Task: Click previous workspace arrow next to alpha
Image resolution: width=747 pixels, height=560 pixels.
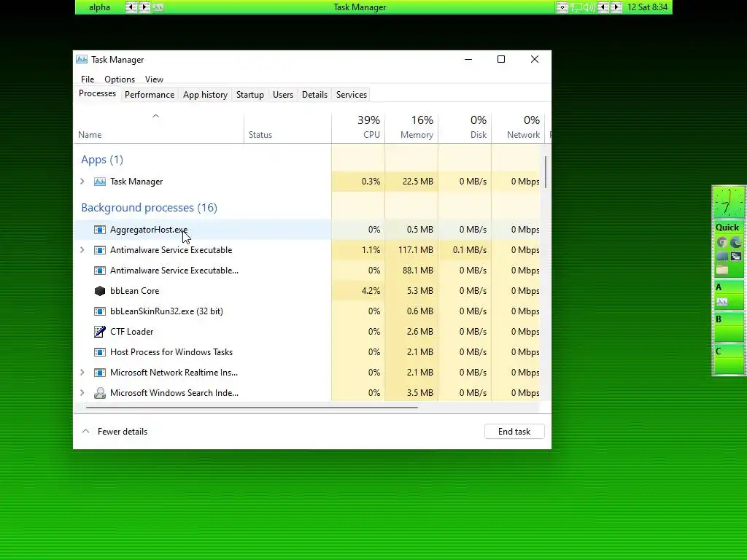Action: click(131, 7)
